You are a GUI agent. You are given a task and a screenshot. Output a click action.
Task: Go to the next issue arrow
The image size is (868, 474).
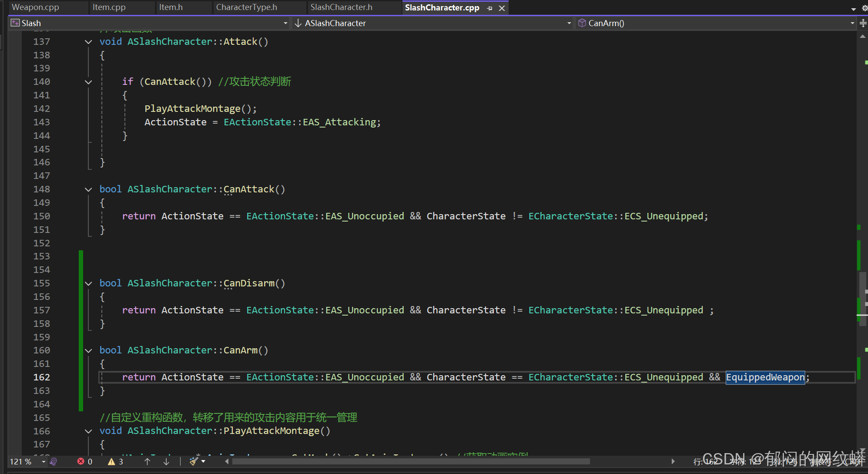point(166,462)
